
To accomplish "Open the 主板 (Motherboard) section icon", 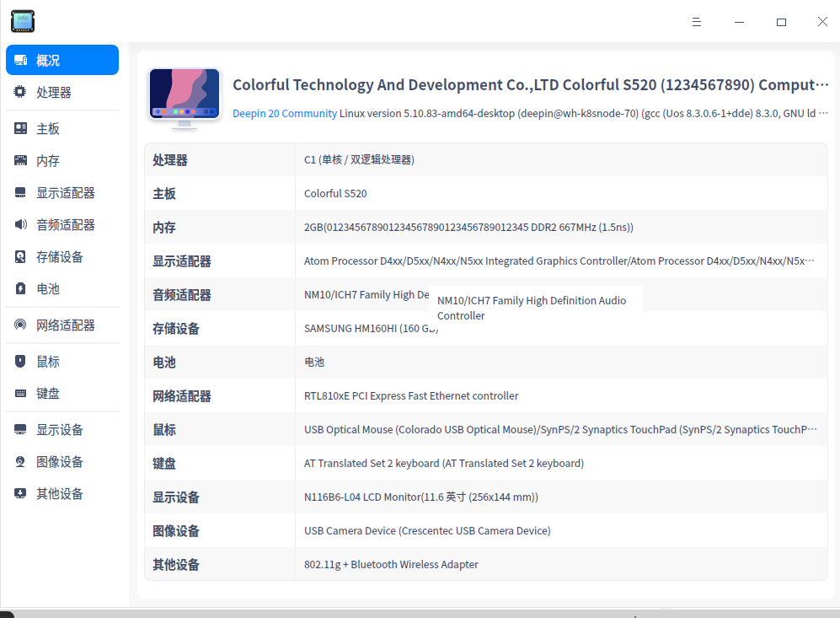I will (19, 127).
